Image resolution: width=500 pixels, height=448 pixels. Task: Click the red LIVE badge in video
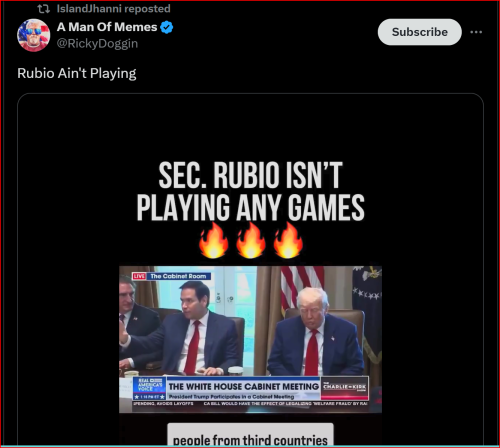(x=139, y=276)
